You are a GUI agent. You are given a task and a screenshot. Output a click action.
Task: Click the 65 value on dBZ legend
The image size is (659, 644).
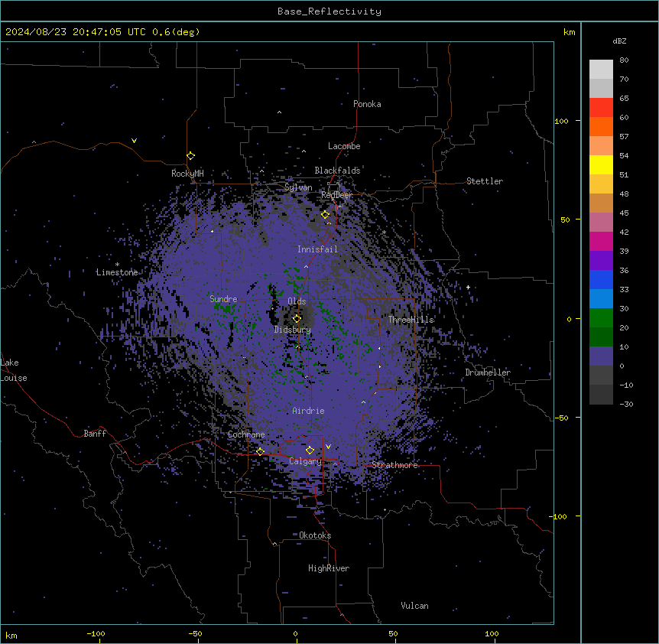pyautogui.click(x=624, y=99)
